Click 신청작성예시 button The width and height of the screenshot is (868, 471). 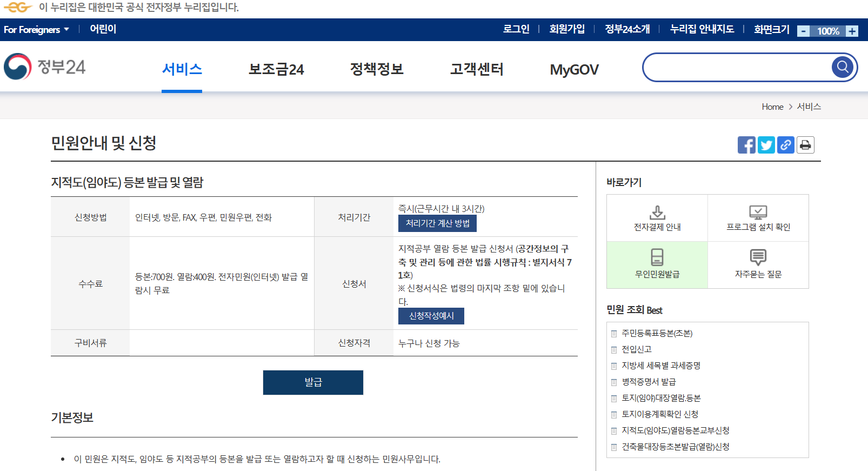click(431, 316)
